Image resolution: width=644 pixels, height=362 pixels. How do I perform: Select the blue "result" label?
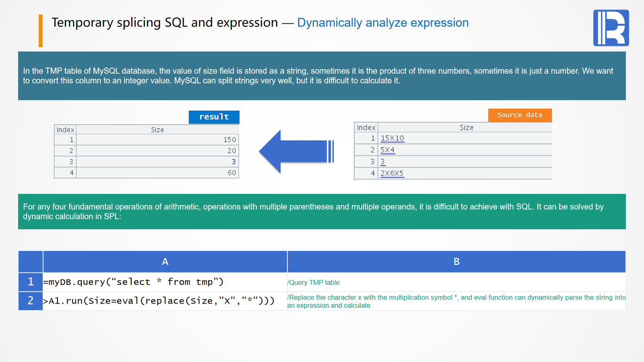point(214,117)
